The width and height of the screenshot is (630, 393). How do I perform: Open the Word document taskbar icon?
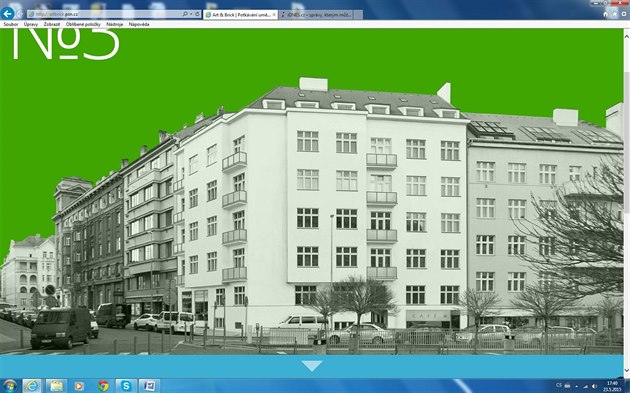149,386
